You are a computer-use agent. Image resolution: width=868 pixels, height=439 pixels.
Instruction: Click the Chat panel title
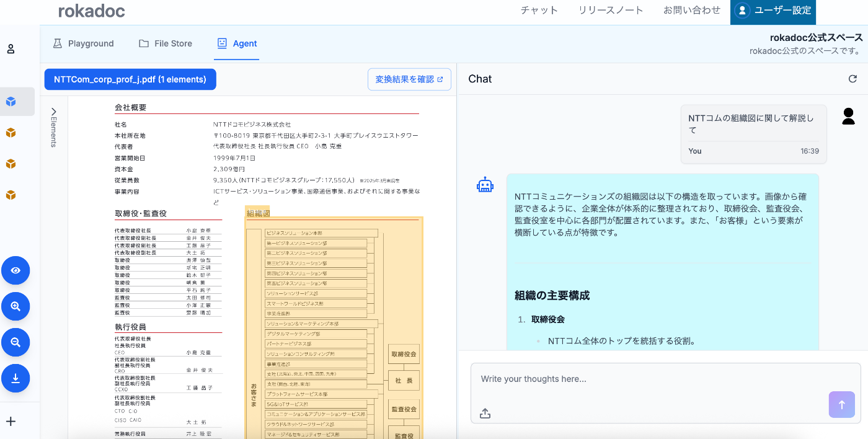(480, 79)
